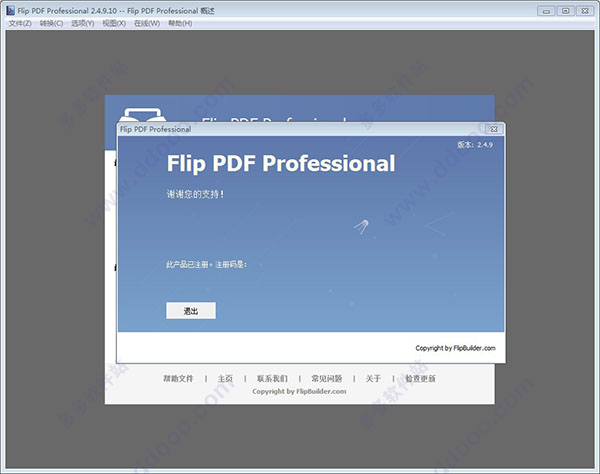This screenshot has height=474, width=600.
Task: Close the Flip PDF Professional about dialog
Action: [x=494, y=129]
